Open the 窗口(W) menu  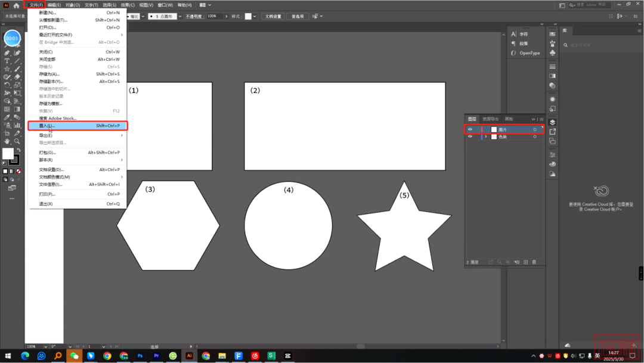tap(166, 5)
